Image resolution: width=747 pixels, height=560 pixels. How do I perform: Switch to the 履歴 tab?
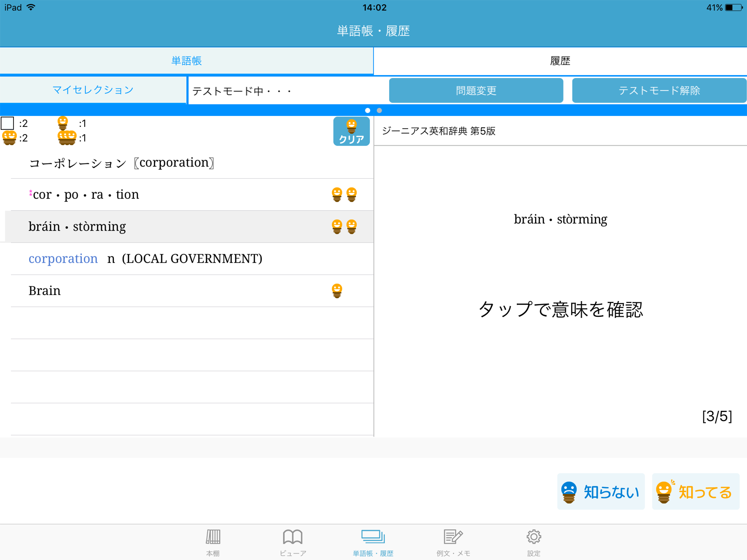coord(560,61)
